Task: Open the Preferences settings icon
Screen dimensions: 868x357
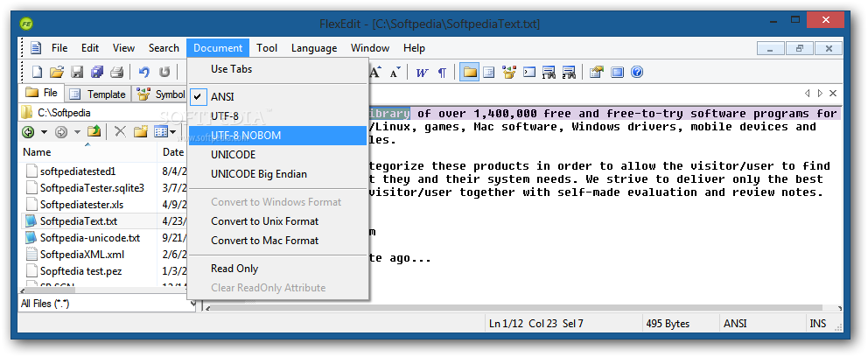Action: 596,72
